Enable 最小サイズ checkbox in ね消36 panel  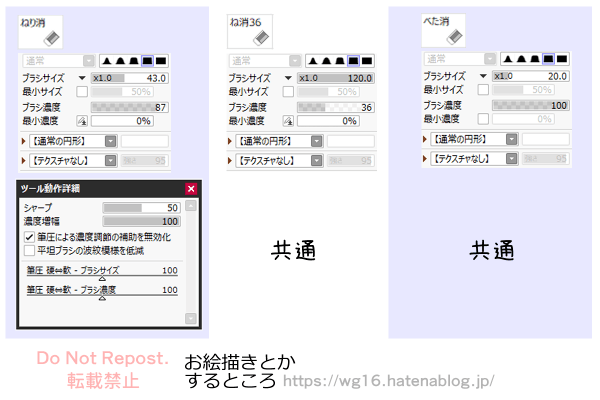point(288,92)
